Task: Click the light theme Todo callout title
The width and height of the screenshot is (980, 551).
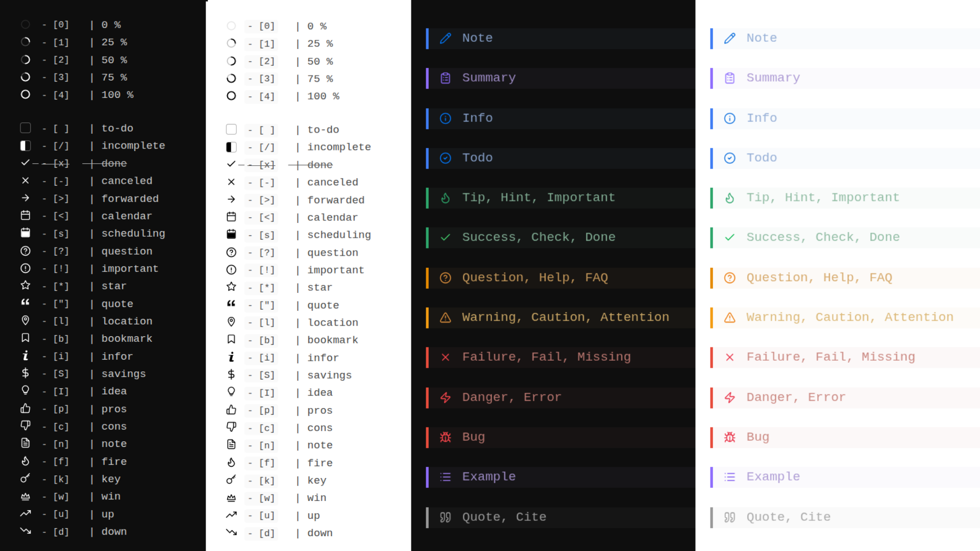Action: coord(762,158)
